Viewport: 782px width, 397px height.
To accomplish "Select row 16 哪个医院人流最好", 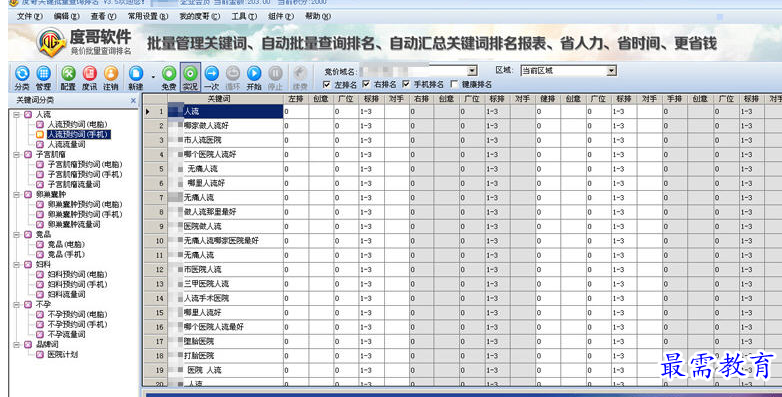I will pos(225,327).
